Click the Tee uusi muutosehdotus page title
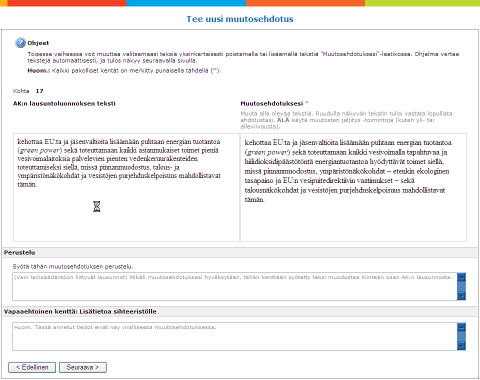 [240, 19]
